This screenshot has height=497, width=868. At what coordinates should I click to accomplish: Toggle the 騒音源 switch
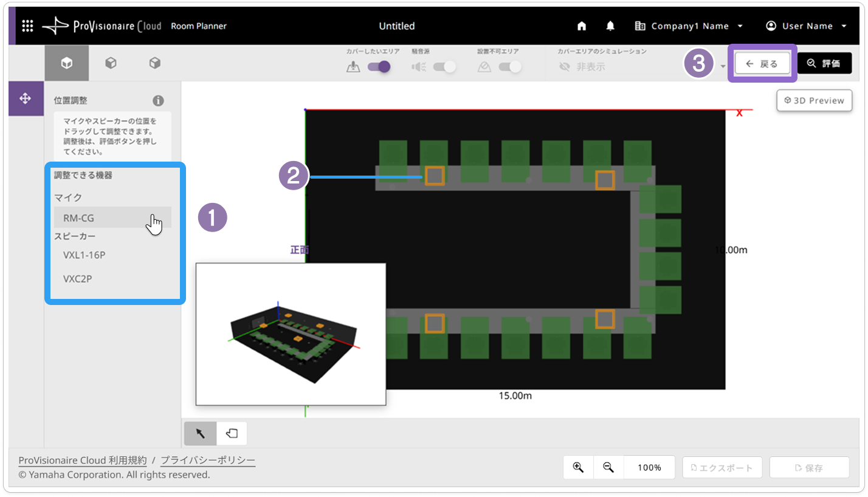point(444,67)
